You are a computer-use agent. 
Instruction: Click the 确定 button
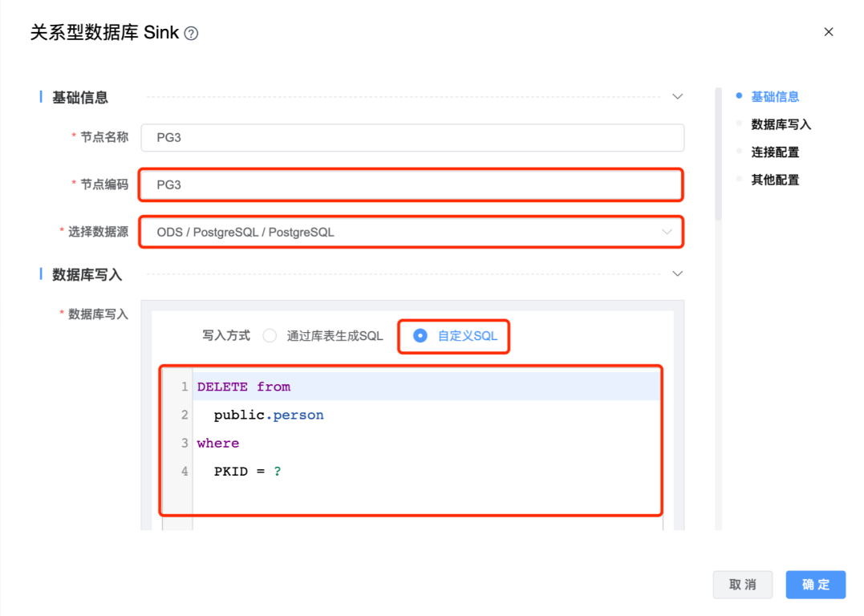point(815,585)
